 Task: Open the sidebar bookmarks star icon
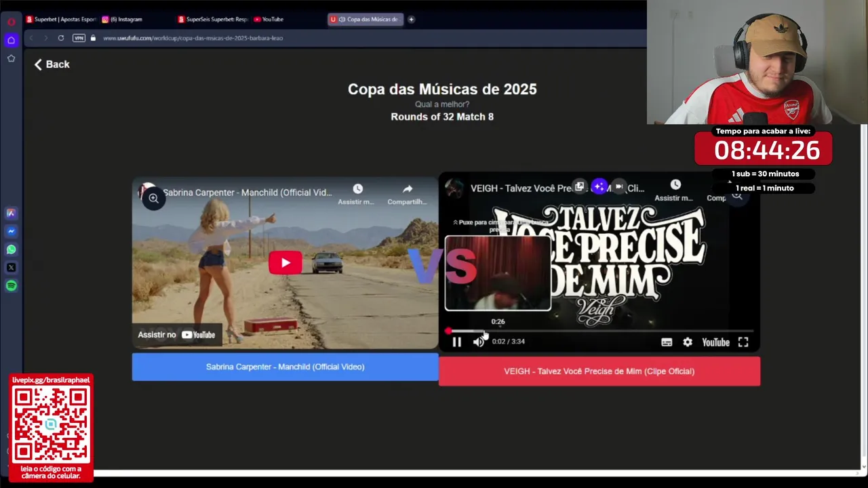point(11,58)
